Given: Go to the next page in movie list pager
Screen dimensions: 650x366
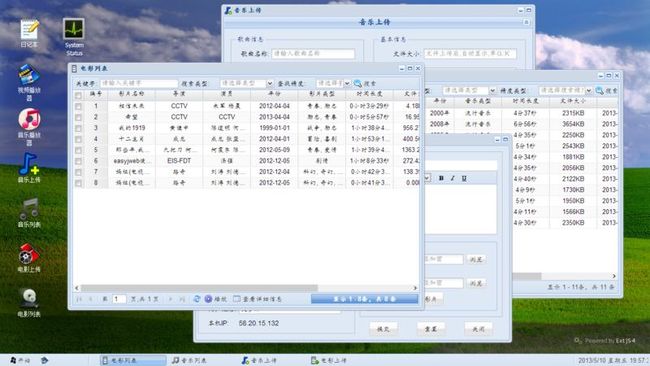Looking at the screenshot, I should point(170,299).
